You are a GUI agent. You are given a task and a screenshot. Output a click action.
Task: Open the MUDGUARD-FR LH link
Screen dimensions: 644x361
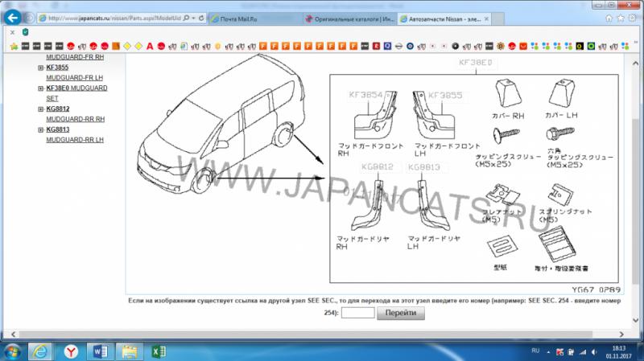[74, 77]
